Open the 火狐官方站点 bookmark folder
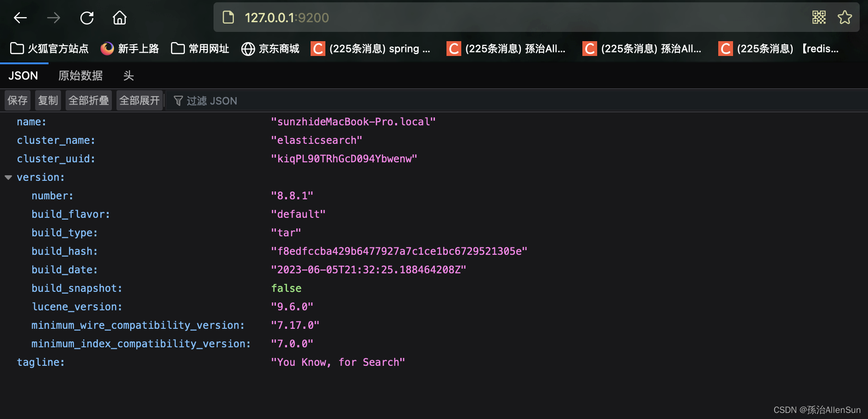This screenshot has height=419, width=868. click(49, 49)
